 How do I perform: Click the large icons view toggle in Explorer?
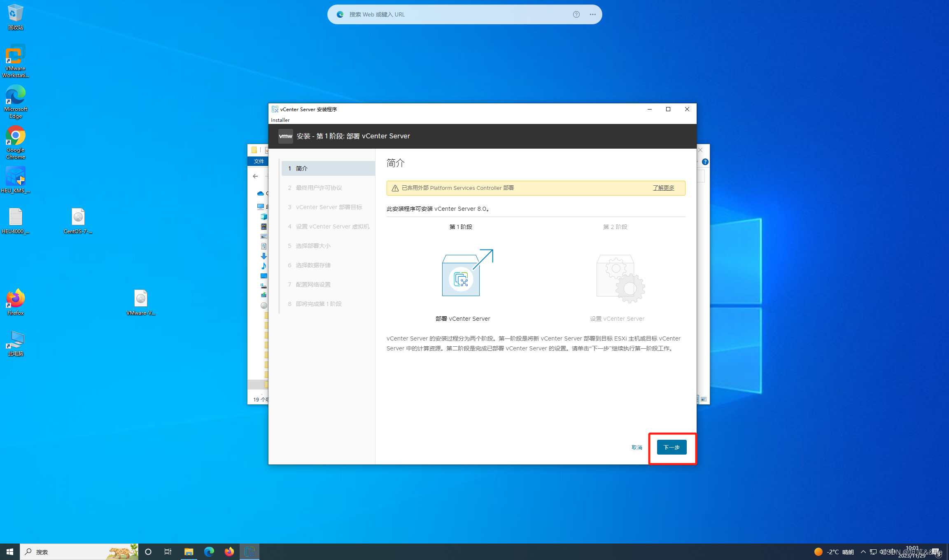click(x=704, y=399)
